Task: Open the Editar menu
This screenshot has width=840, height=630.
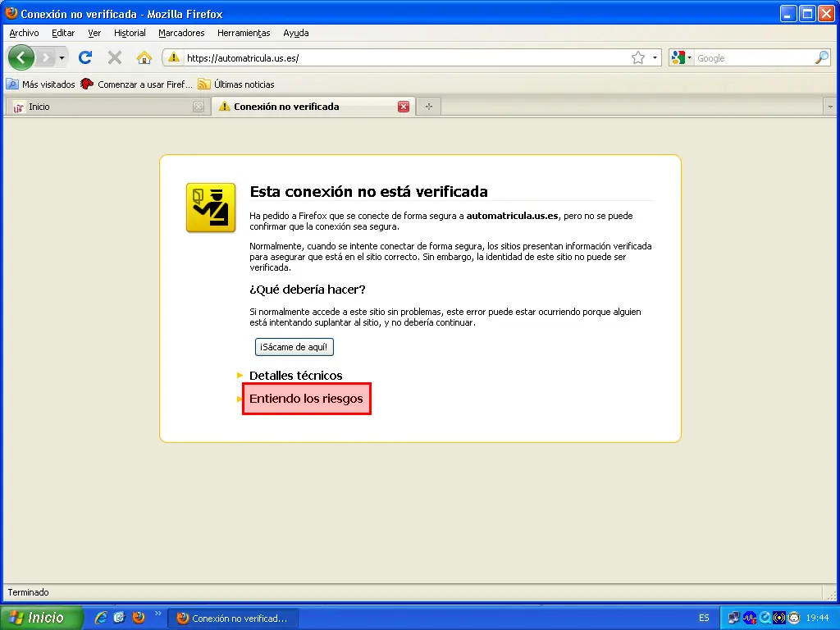Action: 63,33
